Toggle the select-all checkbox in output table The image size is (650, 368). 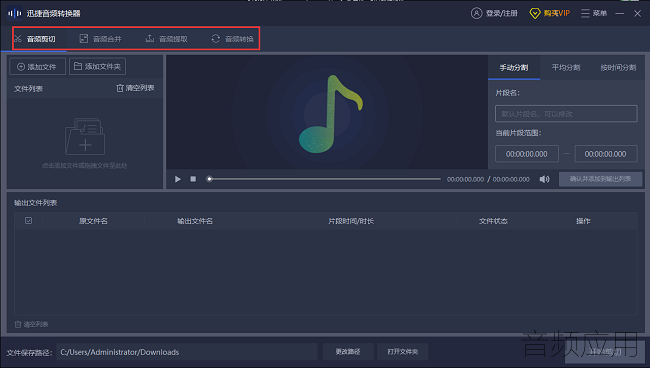[x=29, y=220]
